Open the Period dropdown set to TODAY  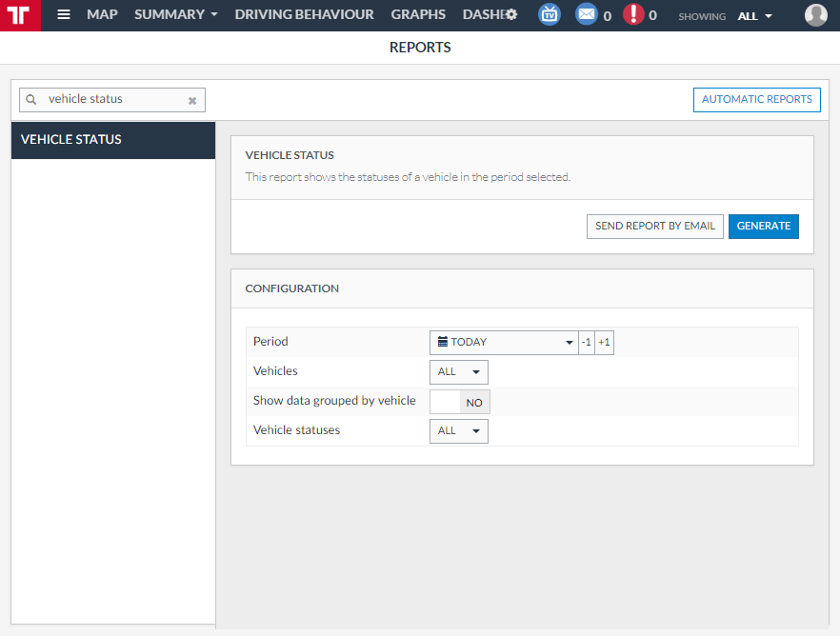pos(503,342)
